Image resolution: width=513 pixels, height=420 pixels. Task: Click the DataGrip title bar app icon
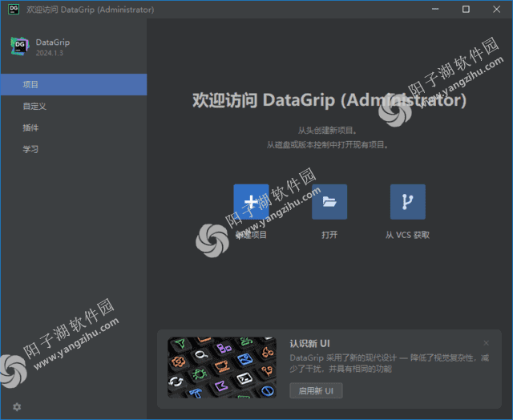pyautogui.click(x=14, y=9)
